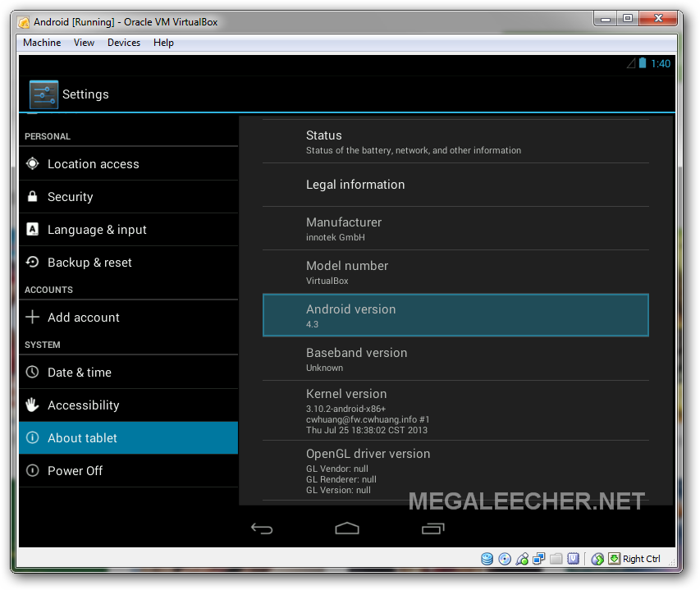Tap the Model number VirtualBox row

coord(455,272)
